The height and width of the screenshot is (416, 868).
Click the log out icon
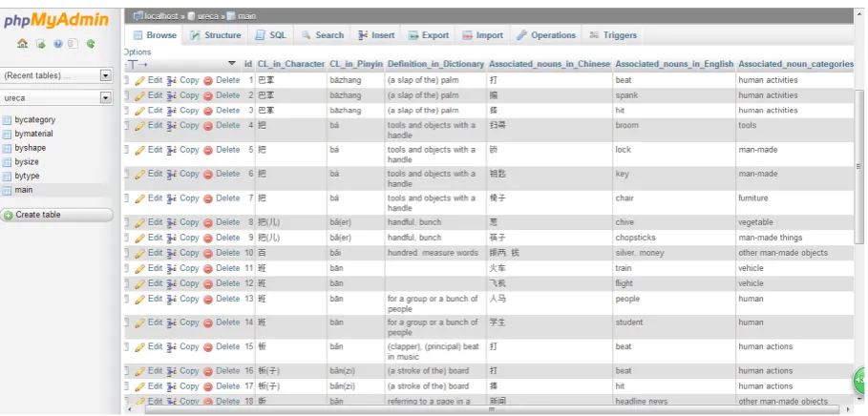coord(40,44)
